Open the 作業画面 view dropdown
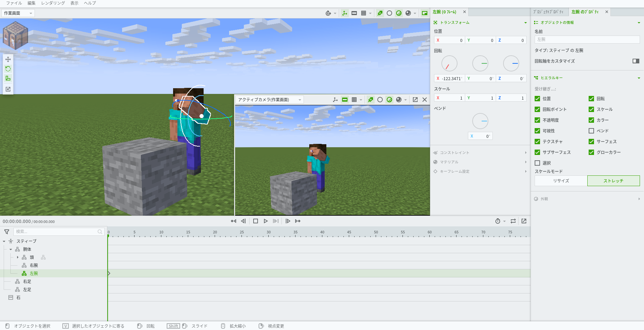This screenshot has height=330, width=644. click(18, 13)
